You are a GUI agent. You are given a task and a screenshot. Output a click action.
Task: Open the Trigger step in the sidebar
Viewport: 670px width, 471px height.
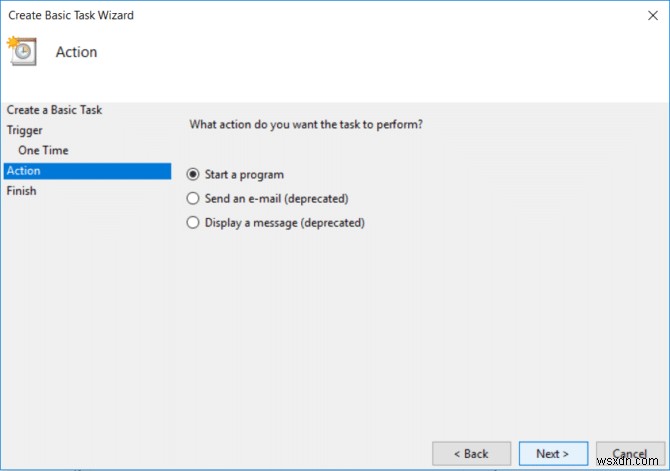(x=25, y=130)
